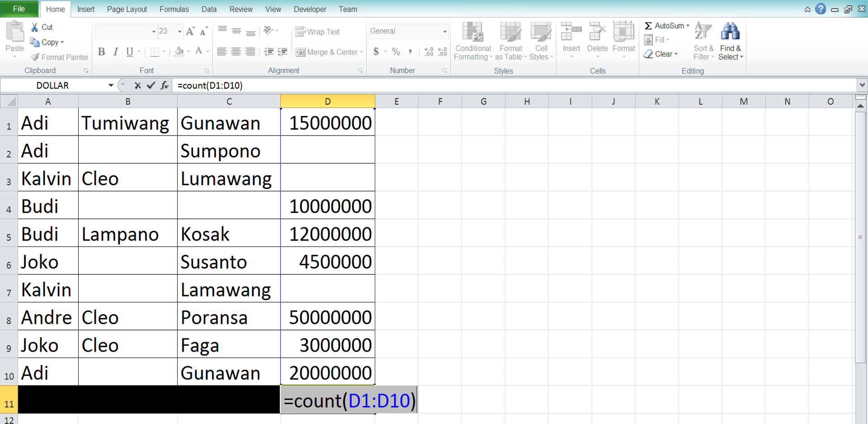Align text right
This screenshot has height=424, width=868.
[250, 52]
